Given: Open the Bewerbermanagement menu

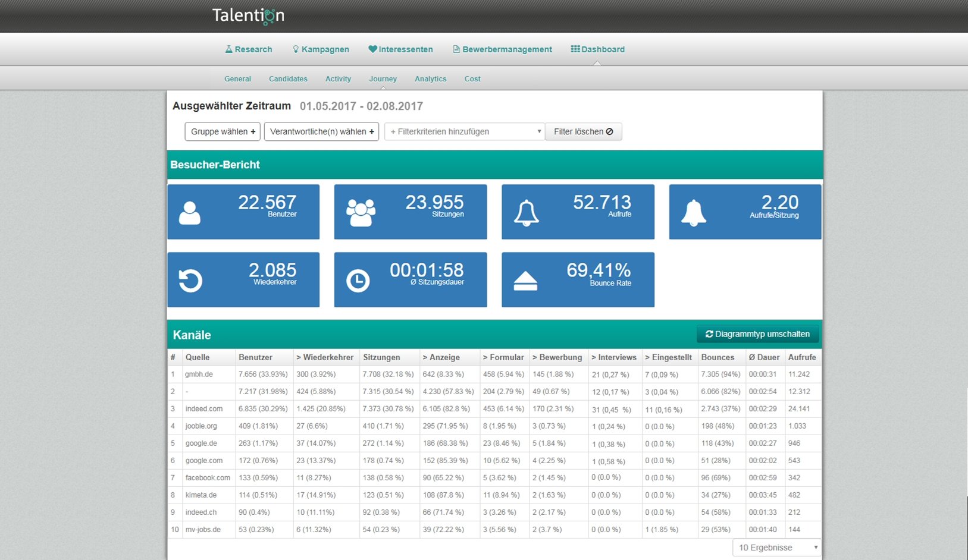Looking at the screenshot, I should point(503,49).
